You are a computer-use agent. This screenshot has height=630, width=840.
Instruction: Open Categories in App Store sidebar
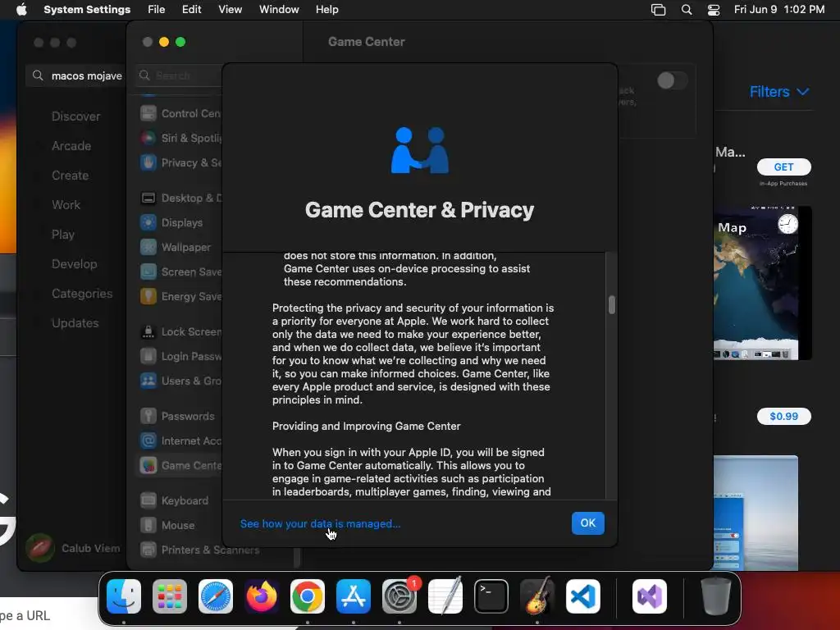click(x=82, y=294)
